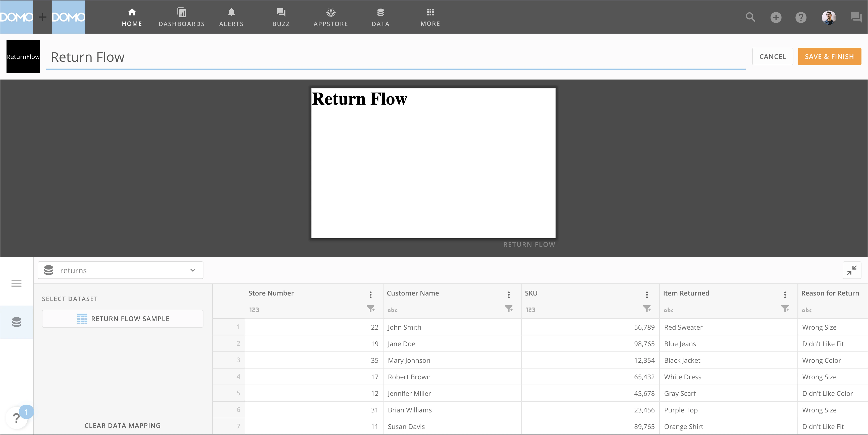Click the Cancel button
The width and height of the screenshot is (868, 435).
[x=772, y=56]
